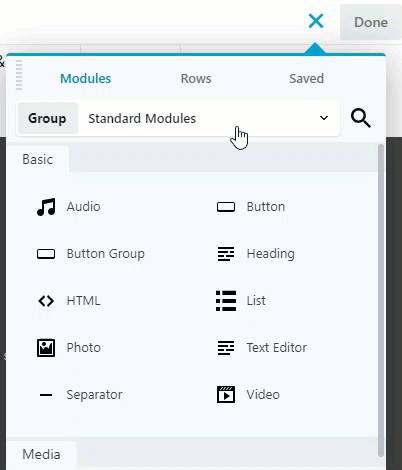Select the Separator module label
Screen dimensions: 402x470
pyautogui.click(x=94, y=395)
